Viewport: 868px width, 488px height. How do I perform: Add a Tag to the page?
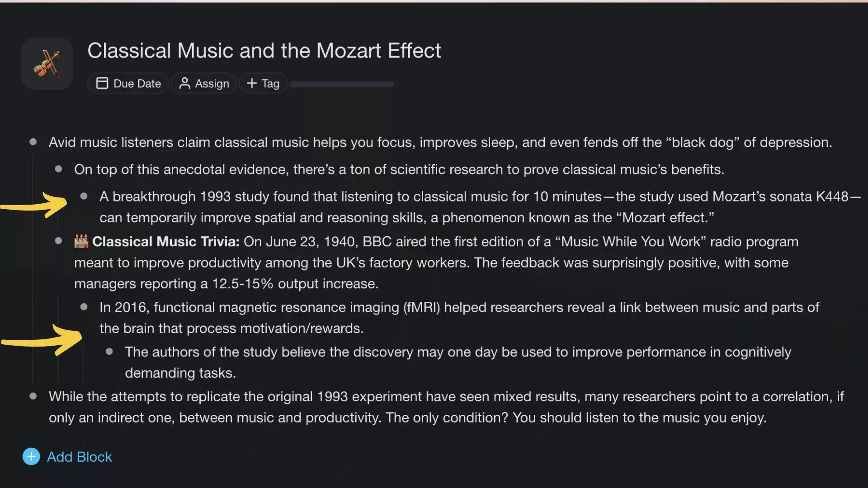[x=263, y=84]
